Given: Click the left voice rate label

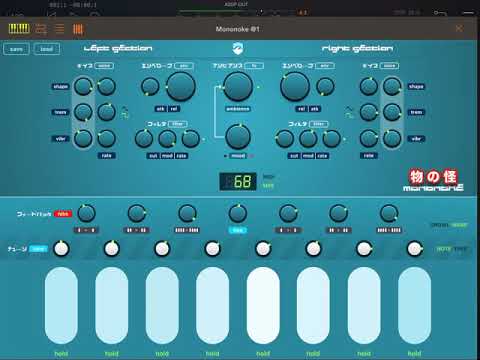Looking at the screenshot, I should [107, 155].
